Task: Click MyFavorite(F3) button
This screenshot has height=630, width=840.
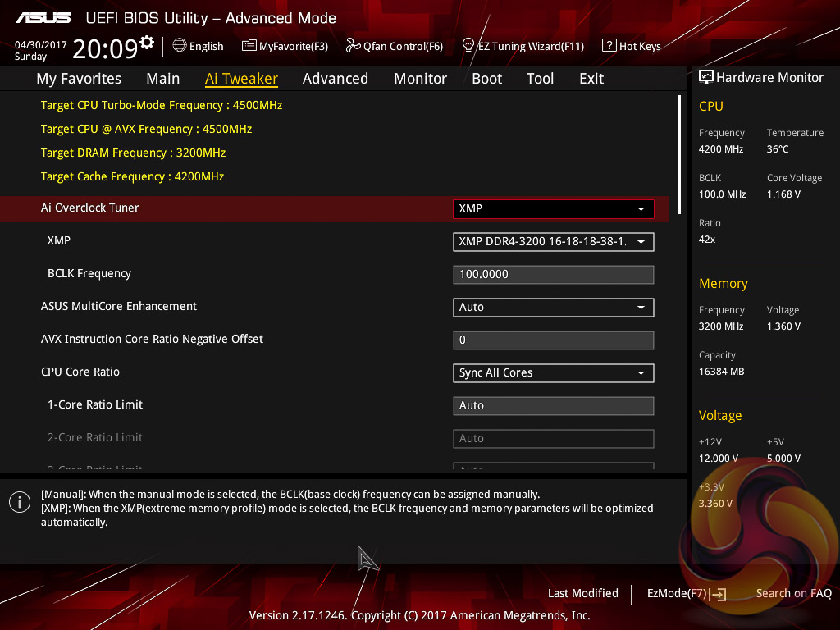Action: (x=285, y=46)
